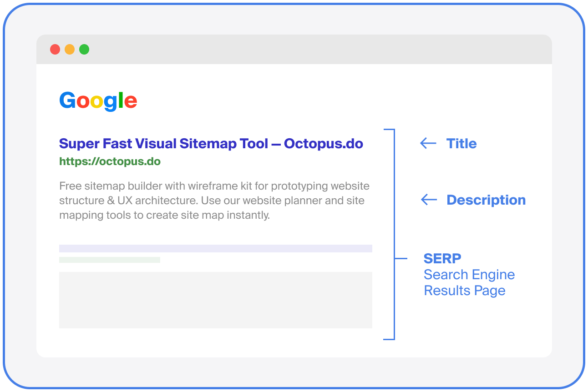Click the arrow pointing to Title
This screenshot has height=392, width=588.
pos(427,143)
